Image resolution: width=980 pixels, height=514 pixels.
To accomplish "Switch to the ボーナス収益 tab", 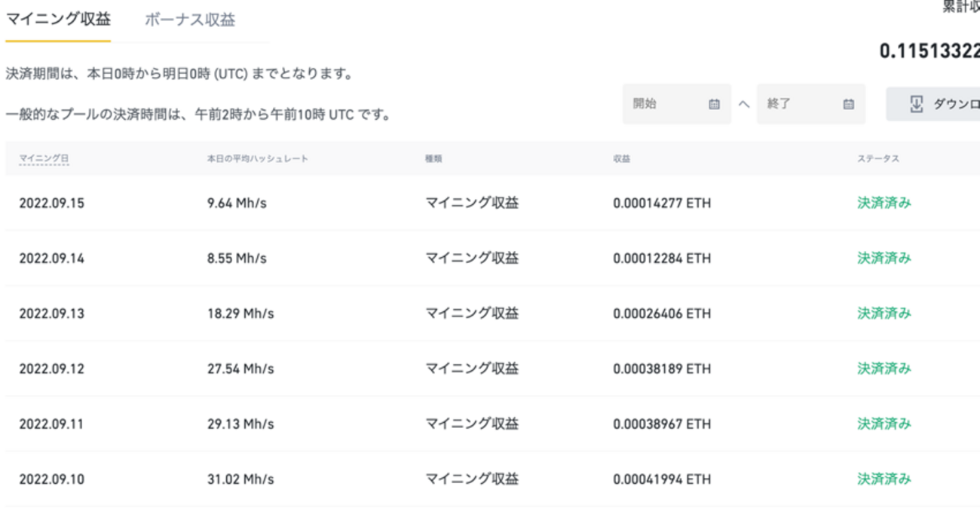I will coord(188,20).
